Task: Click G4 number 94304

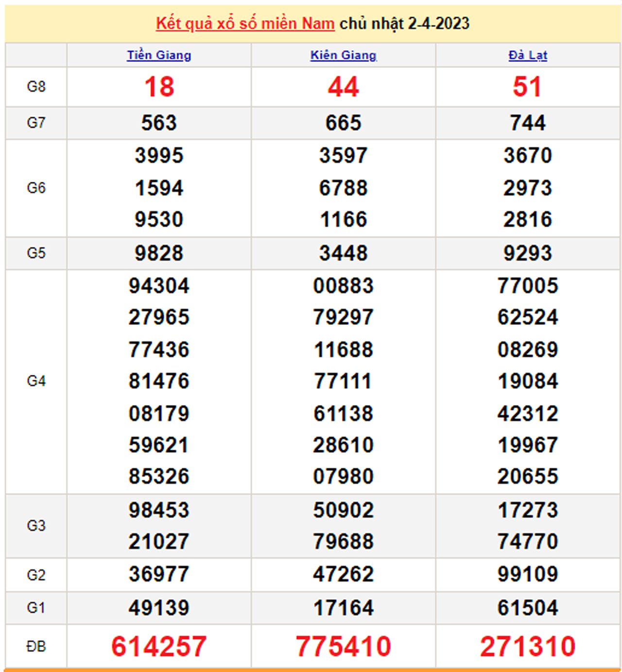Action: tap(159, 286)
